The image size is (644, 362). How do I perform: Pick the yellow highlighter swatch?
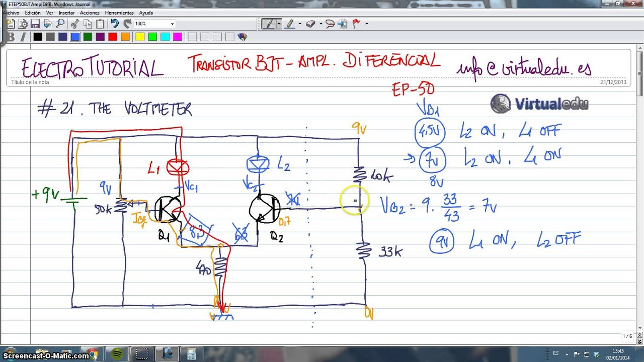140,37
